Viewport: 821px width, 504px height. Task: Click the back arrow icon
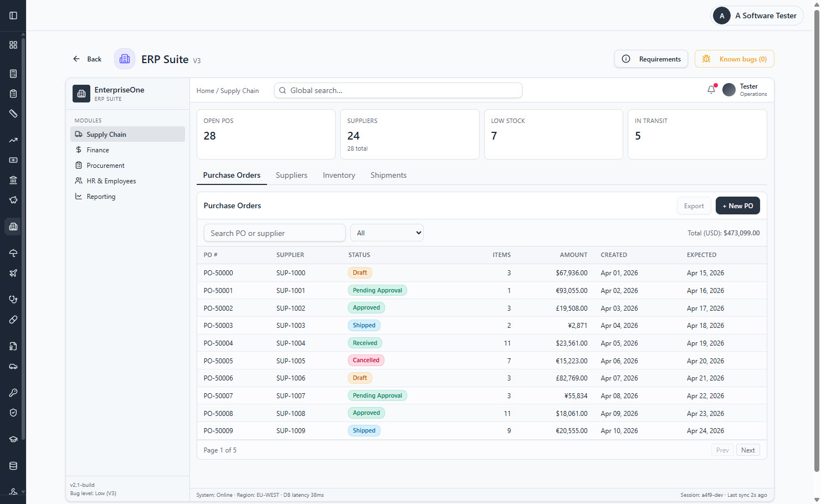click(76, 59)
